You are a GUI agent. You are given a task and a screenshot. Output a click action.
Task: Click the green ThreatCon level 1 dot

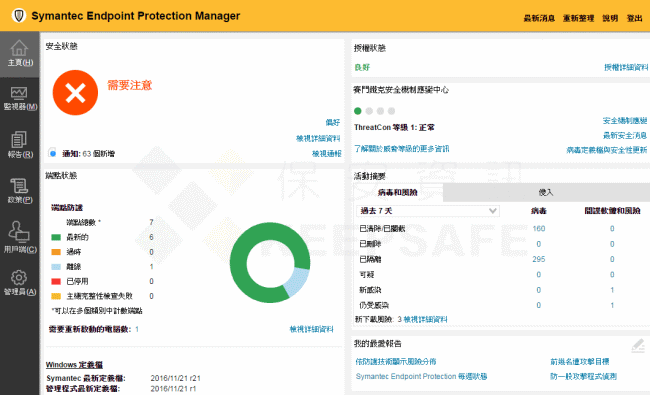358,111
